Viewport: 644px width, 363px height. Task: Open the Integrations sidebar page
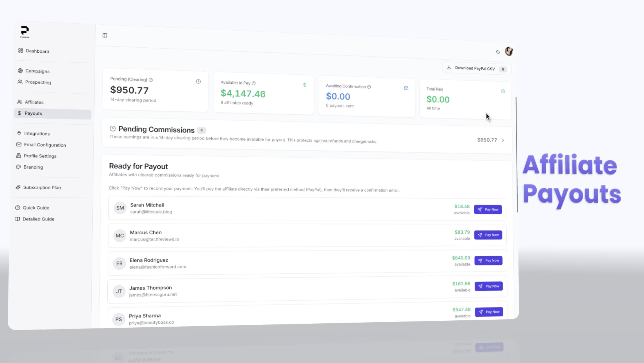(x=37, y=134)
